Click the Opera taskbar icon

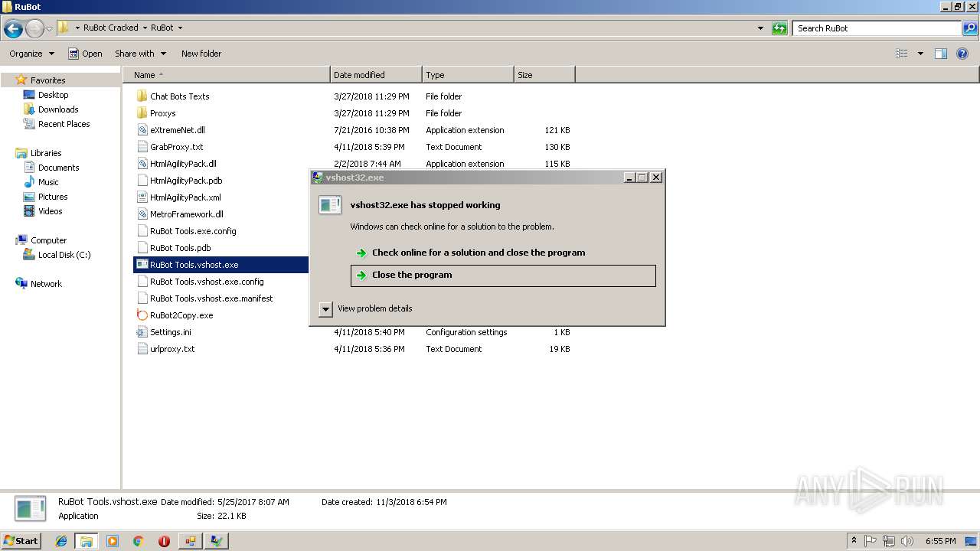point(164,541)
